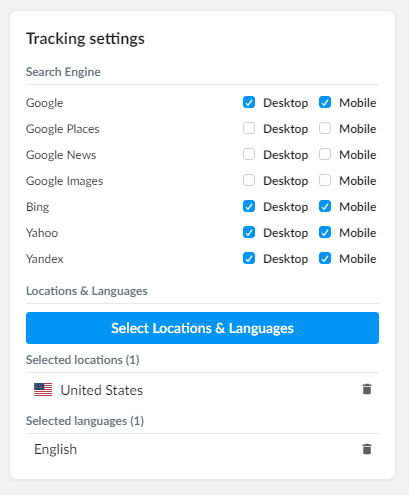This screenshot has width=409, height=495.
Task: Untick Yahoo Mobile checkbox
Action: (x=325, y=232)
